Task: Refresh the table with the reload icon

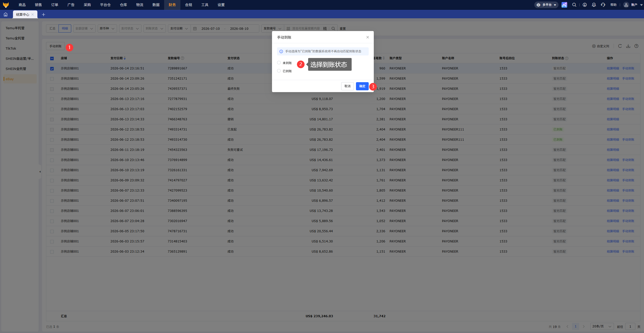Action: pyautogui.click(x=620, y=46)
